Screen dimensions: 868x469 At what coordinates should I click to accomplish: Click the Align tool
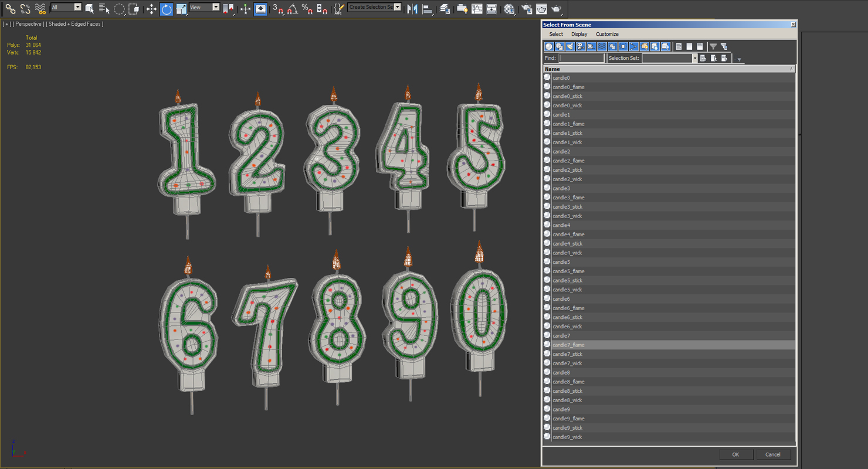point(428,8)
